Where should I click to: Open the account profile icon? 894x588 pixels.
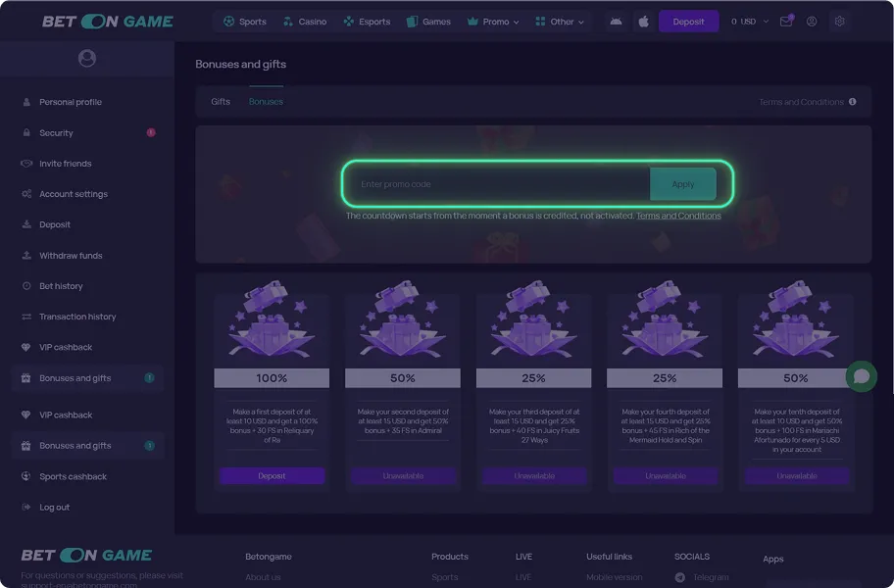[813, 21]
